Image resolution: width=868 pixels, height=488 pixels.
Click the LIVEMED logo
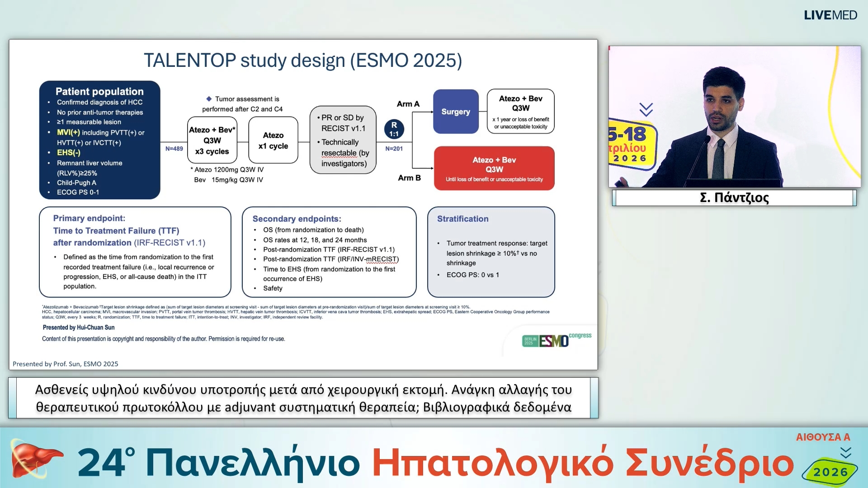pyautogui.click(x=830, y=15)
